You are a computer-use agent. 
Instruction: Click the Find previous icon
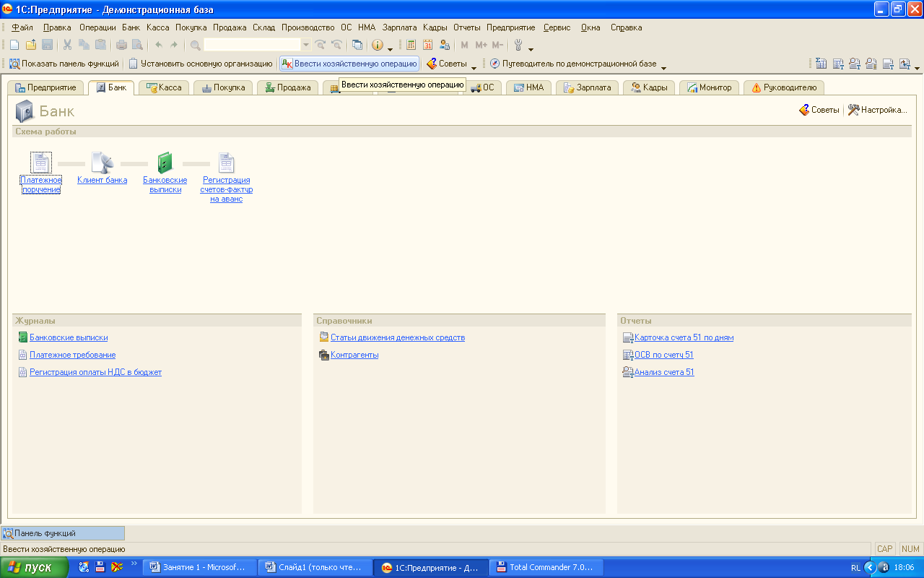tap(336, 45)
